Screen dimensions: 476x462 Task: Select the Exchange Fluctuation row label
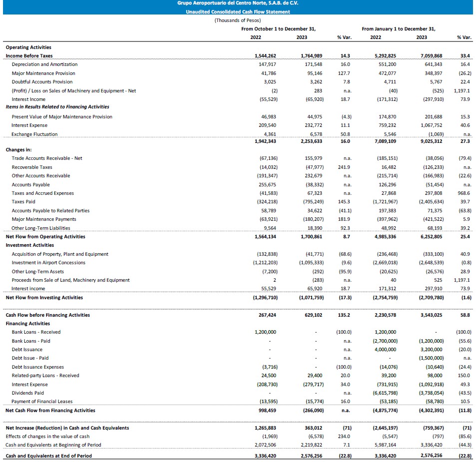[x=34, y=134]
